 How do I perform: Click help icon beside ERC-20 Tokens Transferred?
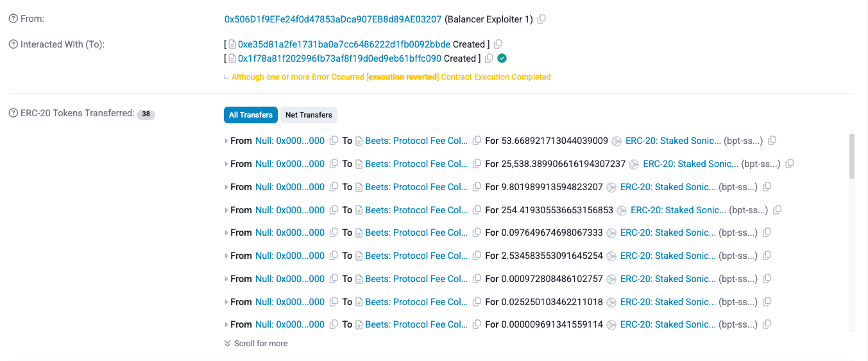tap(13, 113)
